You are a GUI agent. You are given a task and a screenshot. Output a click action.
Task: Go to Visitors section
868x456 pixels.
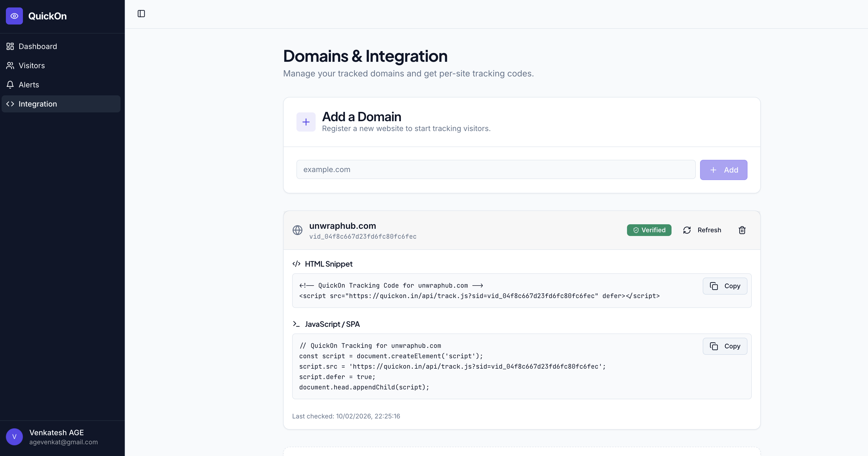point(31,66)
